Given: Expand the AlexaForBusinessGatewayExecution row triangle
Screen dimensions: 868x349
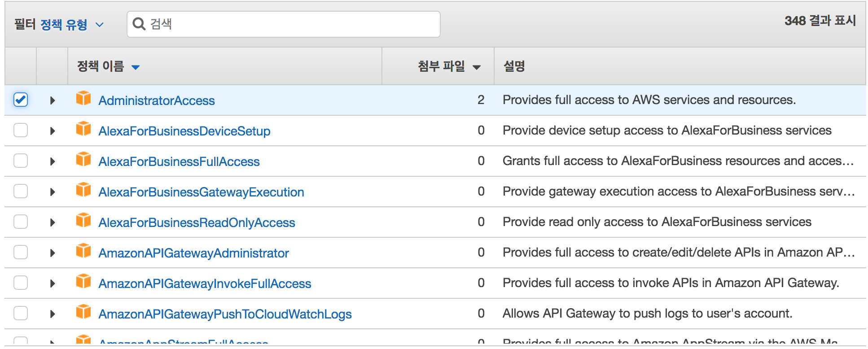Looking at the screenshot, I should pyautogui.click(x=53, y=192).
